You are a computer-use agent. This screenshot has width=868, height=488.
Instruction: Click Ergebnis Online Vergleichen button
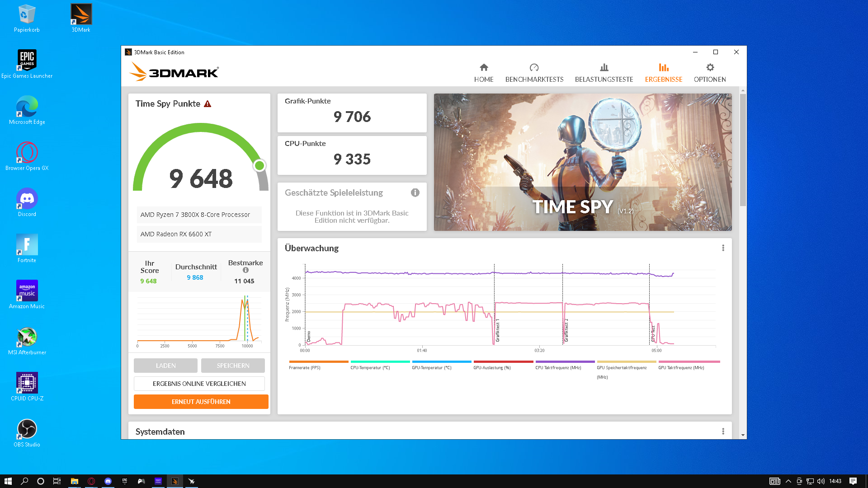point(199,384)
